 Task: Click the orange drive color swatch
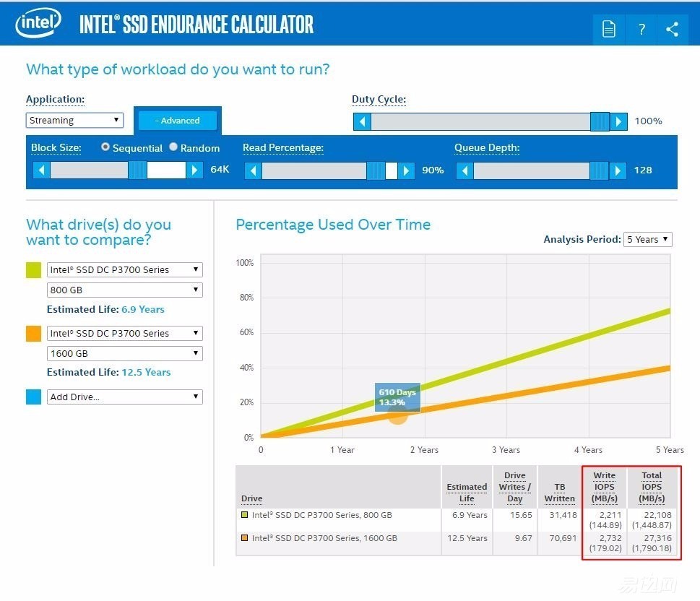pos(33,334)
